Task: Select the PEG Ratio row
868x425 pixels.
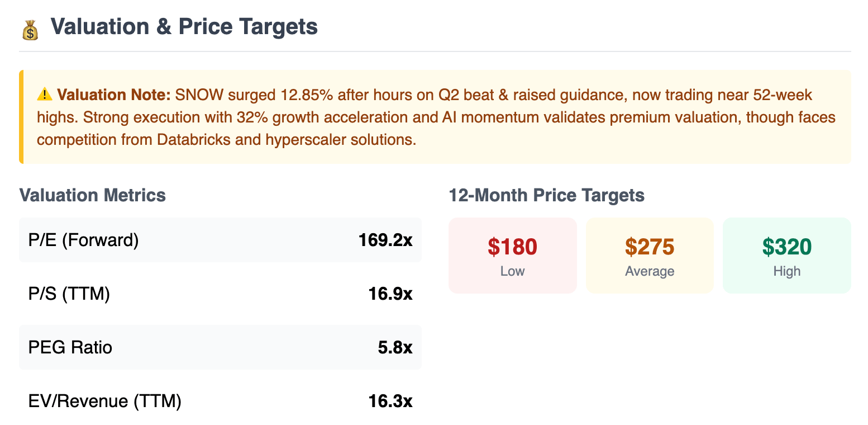Action: click(220, 347)
